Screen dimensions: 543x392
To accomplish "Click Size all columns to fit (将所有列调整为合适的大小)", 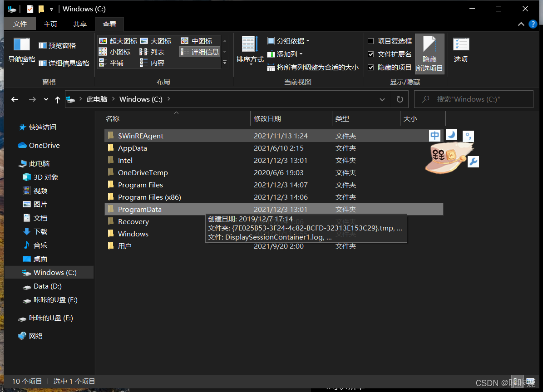I will [x=313, y=68].
